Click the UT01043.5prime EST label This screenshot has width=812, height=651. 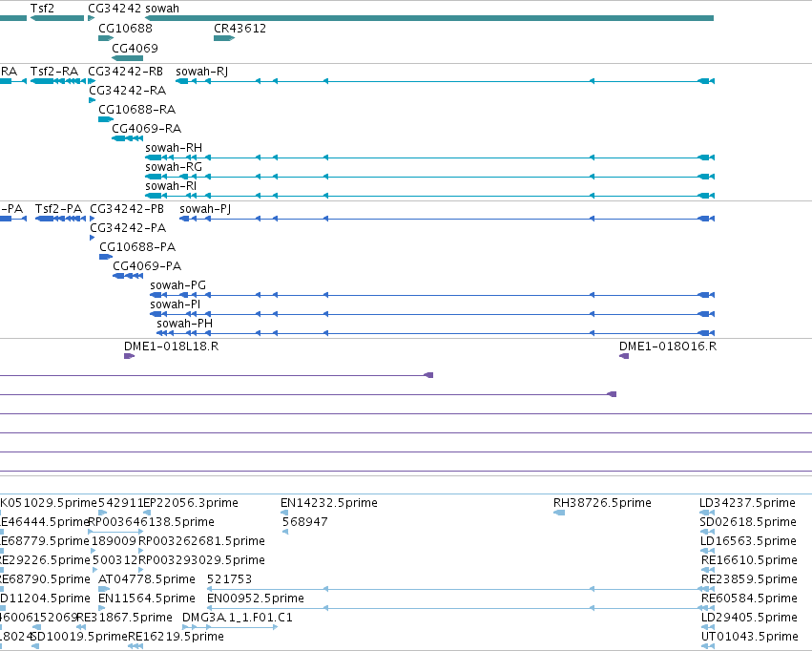point(749,637)
